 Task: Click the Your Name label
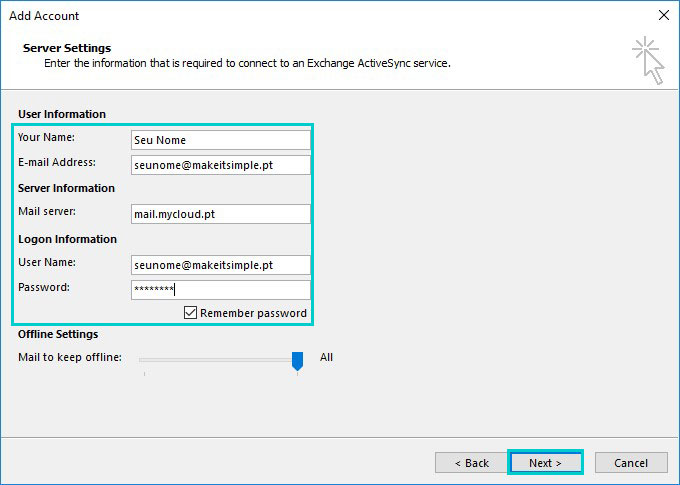tap(46, 137)
